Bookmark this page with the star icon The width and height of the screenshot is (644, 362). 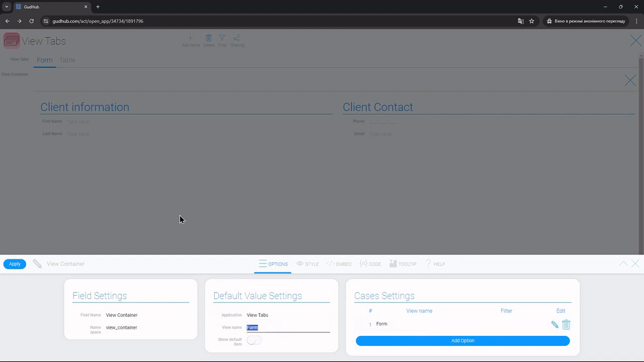click(532, 21)
